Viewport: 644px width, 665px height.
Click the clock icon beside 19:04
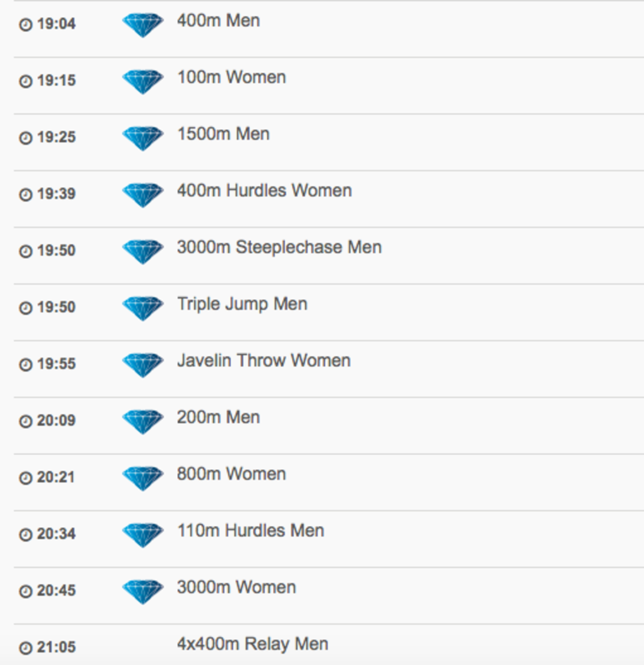pyautogui.click(x=25, y=24)
